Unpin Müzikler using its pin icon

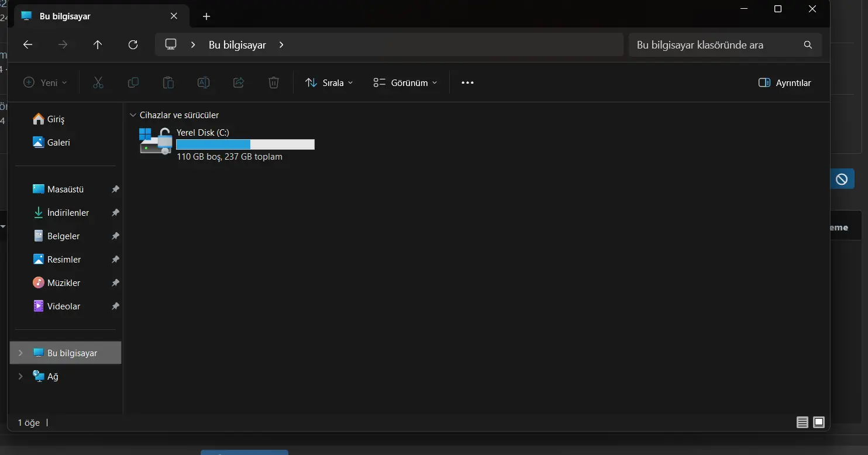point(115,283)
